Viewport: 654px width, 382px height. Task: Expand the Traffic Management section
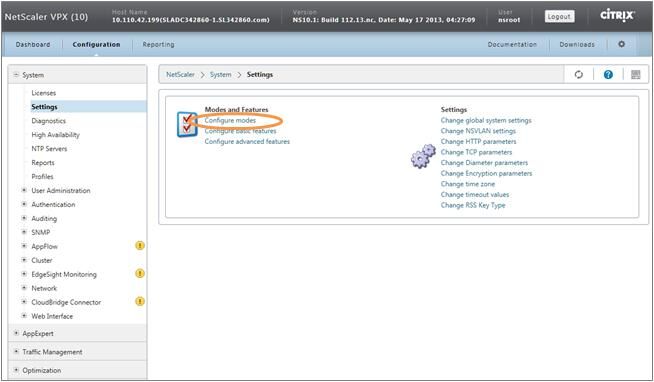(16, 352)
